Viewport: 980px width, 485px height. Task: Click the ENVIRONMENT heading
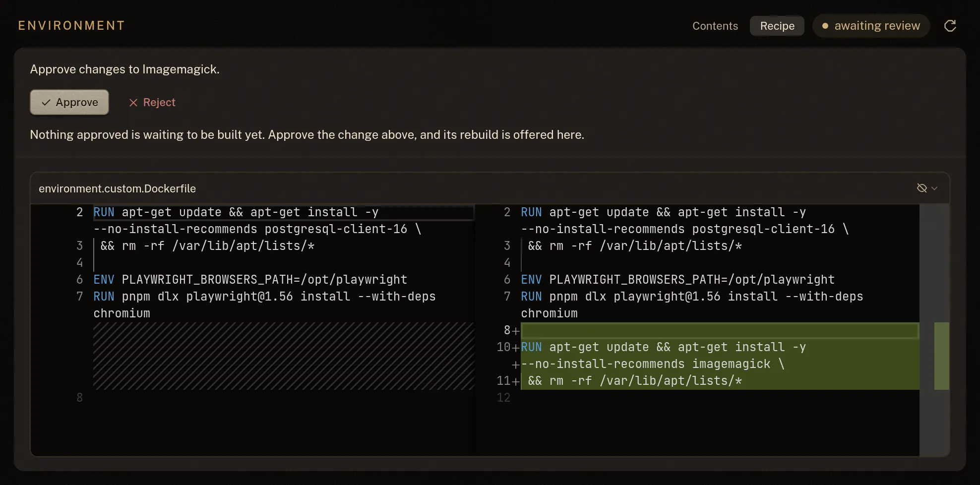coord(71,25)
